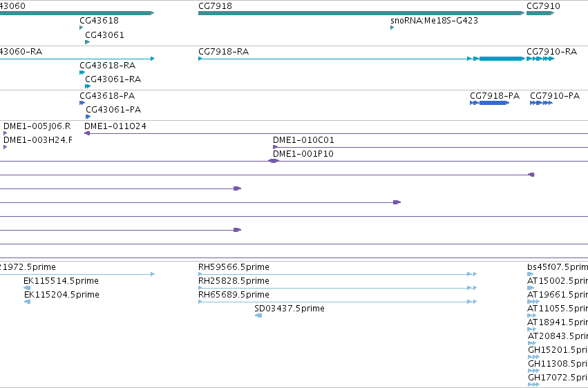Select the AT18941.5prime EST label
Image resolution: width=588 pixels, height=388 pixels.
click(x=557, y=322)
